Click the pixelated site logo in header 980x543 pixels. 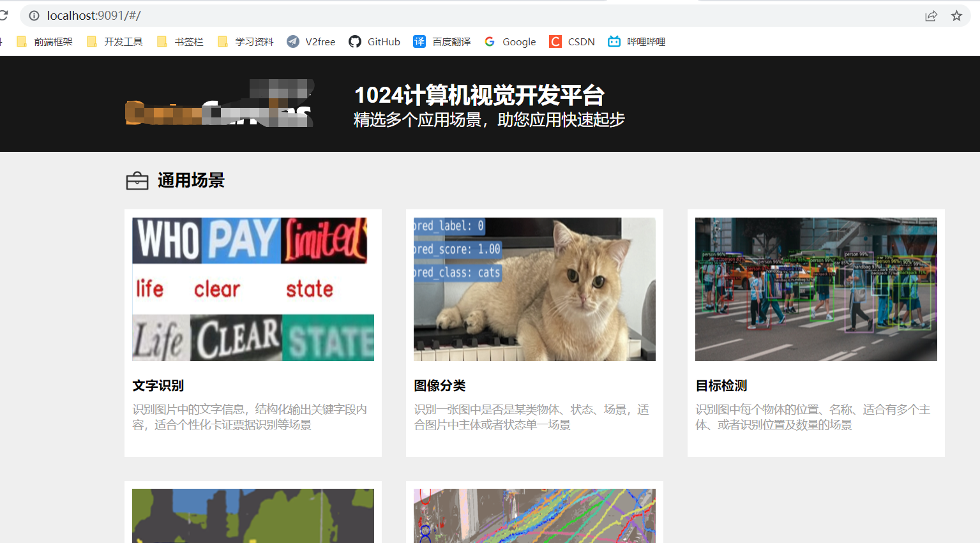(219, 103)
